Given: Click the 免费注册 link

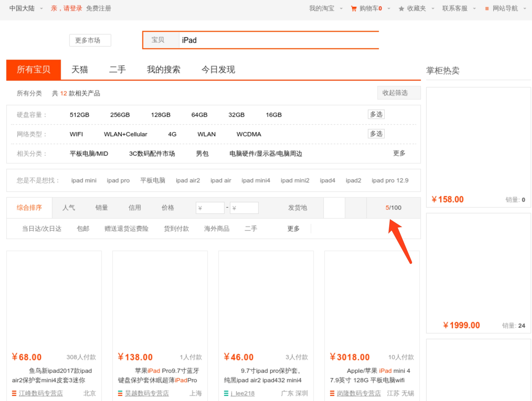Looking at the screenshot, I should click(99, 8).
